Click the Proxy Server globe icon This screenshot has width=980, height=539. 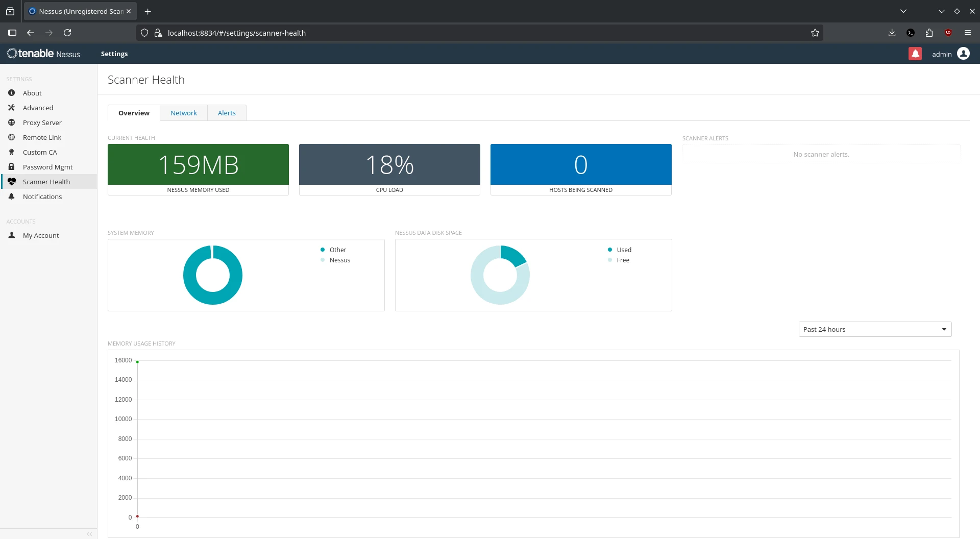click(11, 122)
